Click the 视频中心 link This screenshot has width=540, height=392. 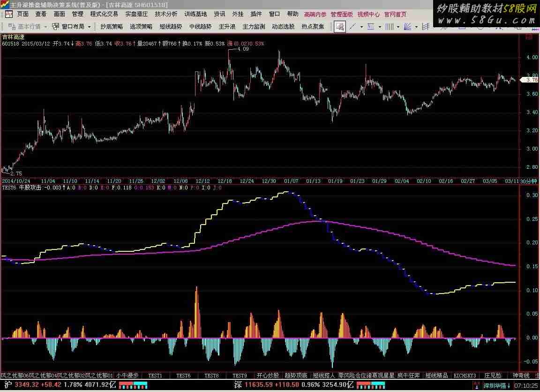pos(368,15)
